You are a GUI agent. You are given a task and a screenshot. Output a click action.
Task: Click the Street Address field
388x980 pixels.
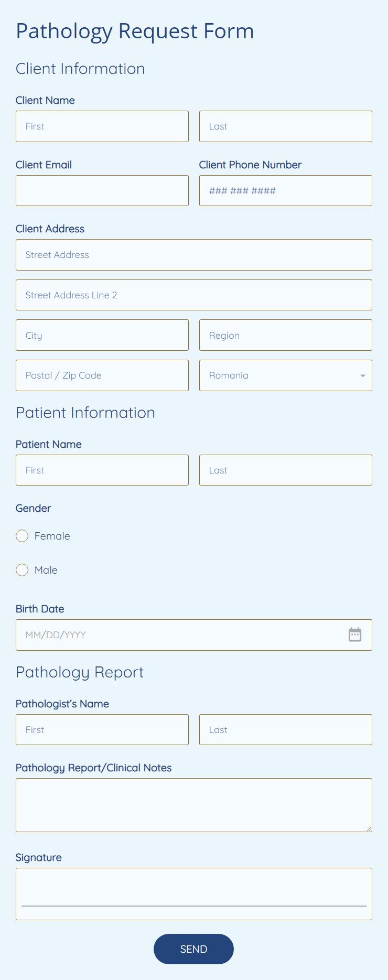193,255
